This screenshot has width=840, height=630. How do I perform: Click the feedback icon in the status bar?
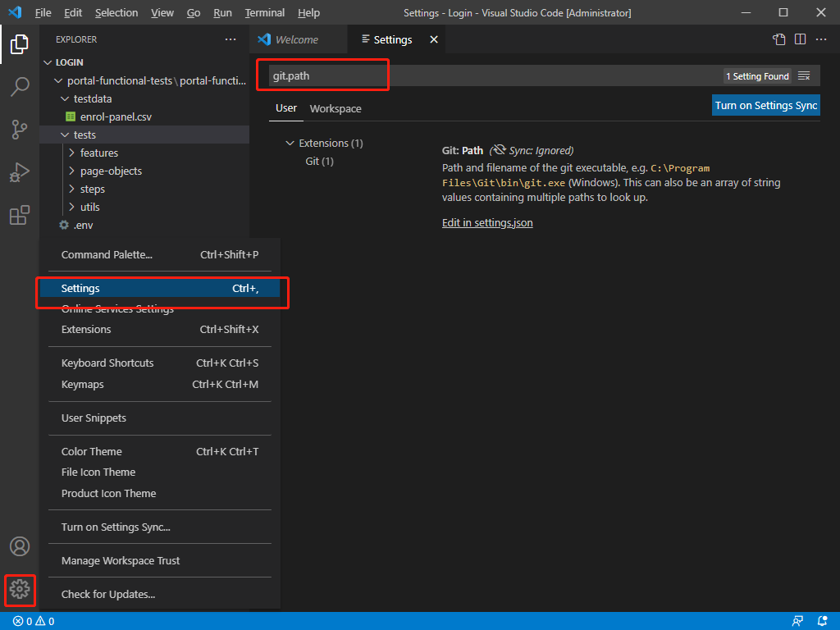tap(797, 621)
